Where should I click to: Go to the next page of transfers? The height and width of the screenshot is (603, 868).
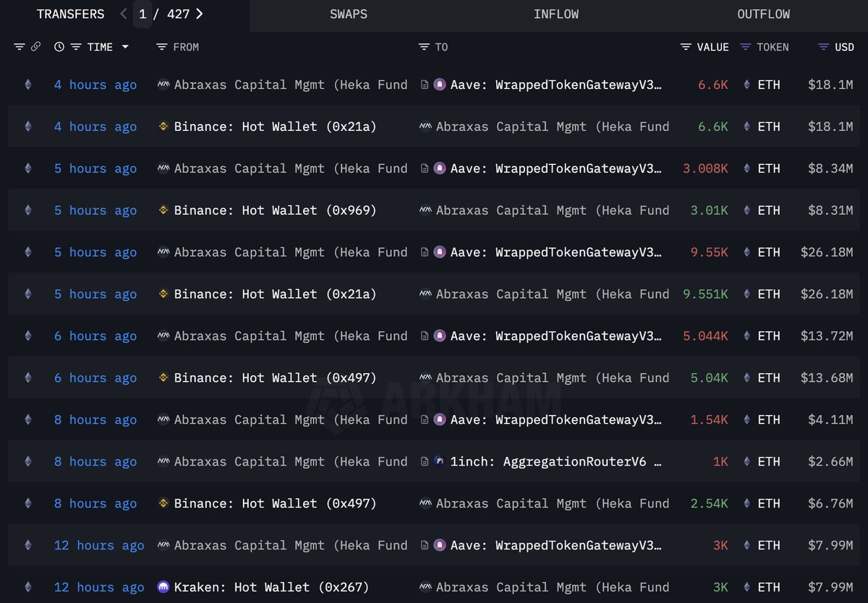pos(199,14)
